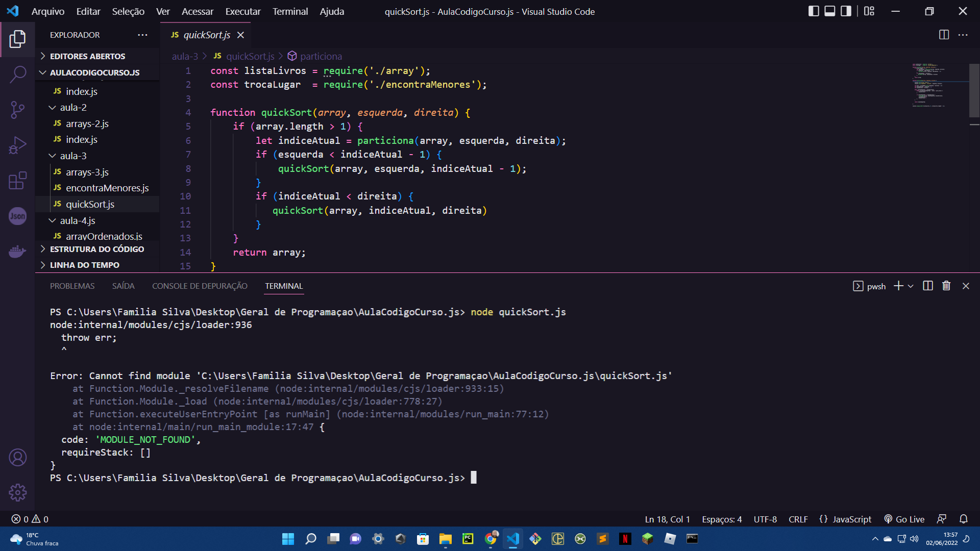Close the terminal panel
980x551 pixels.
coord(966,286)
